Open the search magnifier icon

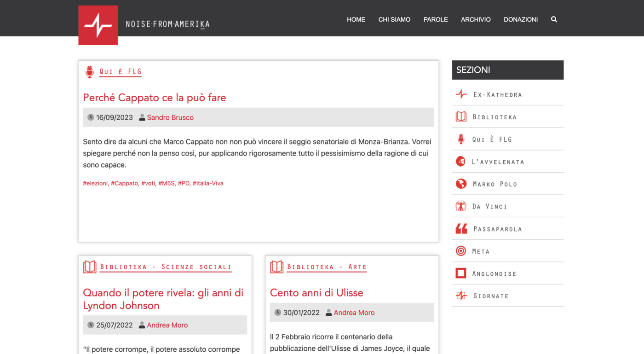coord(554,19)
